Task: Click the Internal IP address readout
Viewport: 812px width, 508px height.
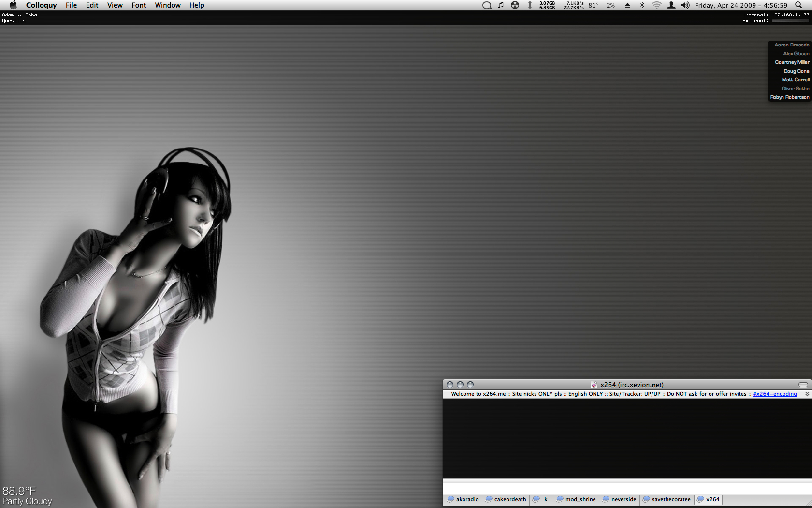Action: click(x=776, y=15)
